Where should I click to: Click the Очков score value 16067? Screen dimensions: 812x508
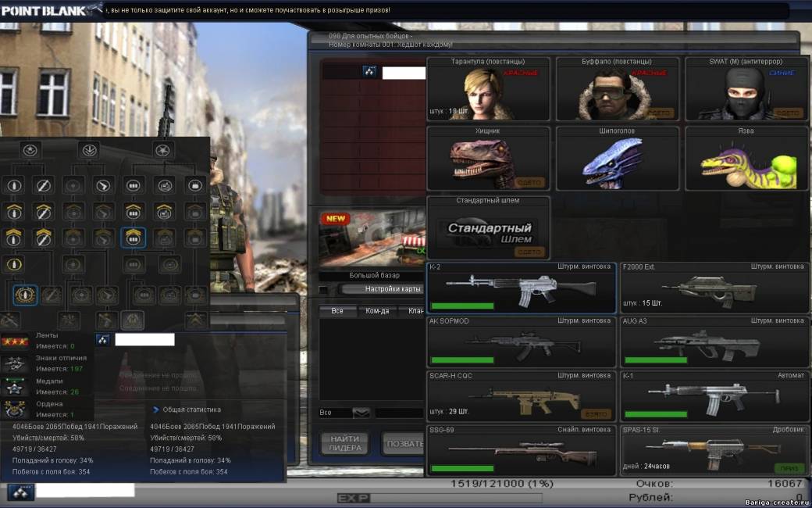tap(784, 484)
